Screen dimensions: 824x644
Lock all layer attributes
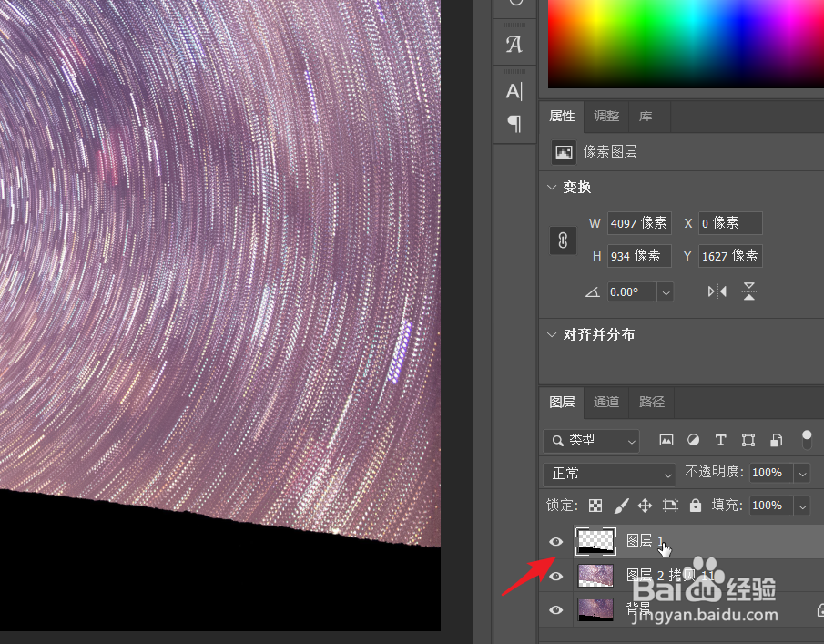(x=696, y=506)
